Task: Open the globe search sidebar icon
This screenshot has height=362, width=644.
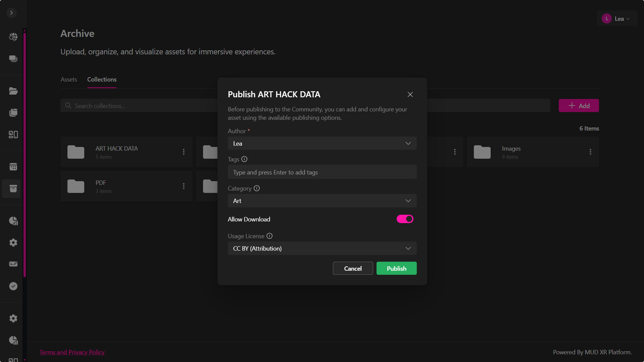Action: point(13,37)
